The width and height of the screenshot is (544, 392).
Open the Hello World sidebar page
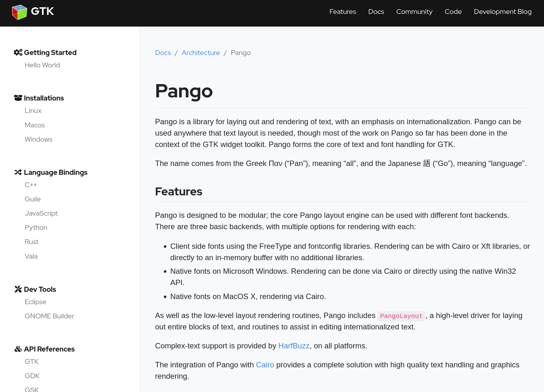click(42, 65)
